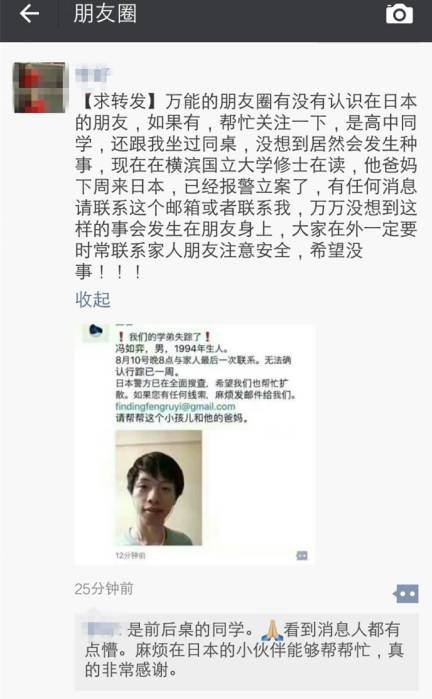432x699 pixels.
Task: Click the 我们的学弟失踪了 heading in the image
Action: [165, 337]
